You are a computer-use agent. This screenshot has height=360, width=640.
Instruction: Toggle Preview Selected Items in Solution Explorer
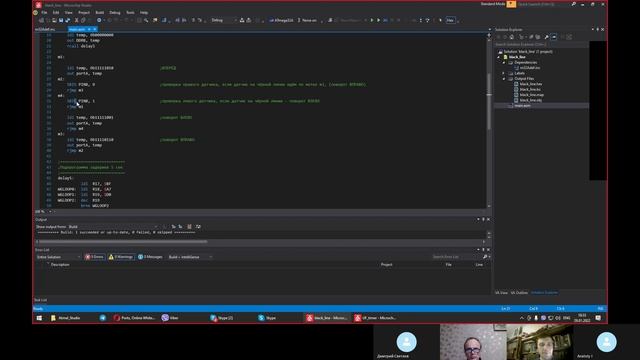pos(554,37)
